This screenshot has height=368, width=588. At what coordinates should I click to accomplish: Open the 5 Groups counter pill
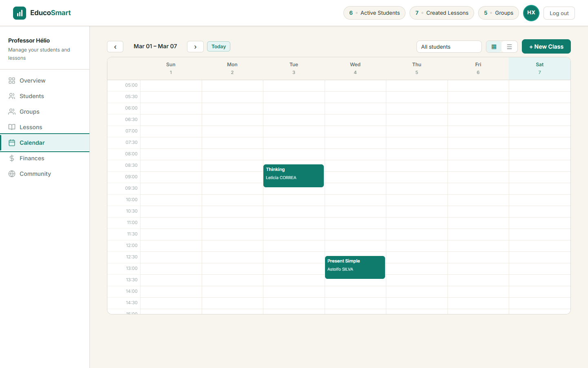click(498, 13)
